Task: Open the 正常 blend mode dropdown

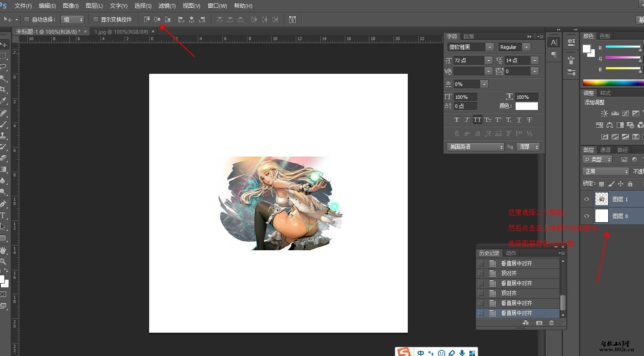Action: (x=606, y=172)
